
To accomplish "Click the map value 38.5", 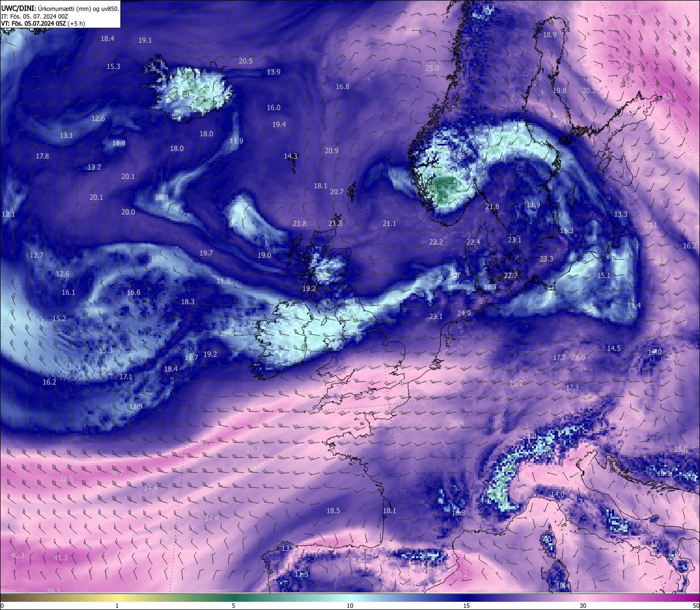I will (x=66, y=479).
